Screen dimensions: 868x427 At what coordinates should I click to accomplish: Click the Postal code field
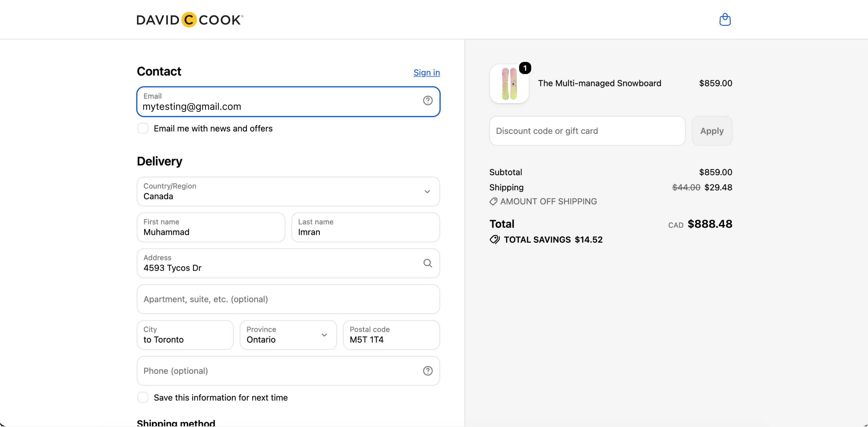pos(391,335)
